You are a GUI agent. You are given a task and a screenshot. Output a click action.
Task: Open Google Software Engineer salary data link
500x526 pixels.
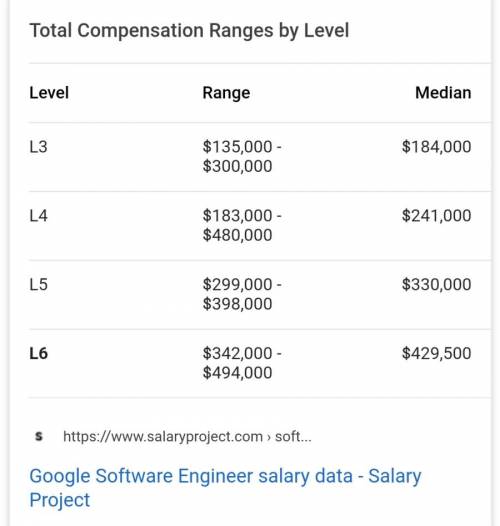pyautogui.click(x=226, y=488)
